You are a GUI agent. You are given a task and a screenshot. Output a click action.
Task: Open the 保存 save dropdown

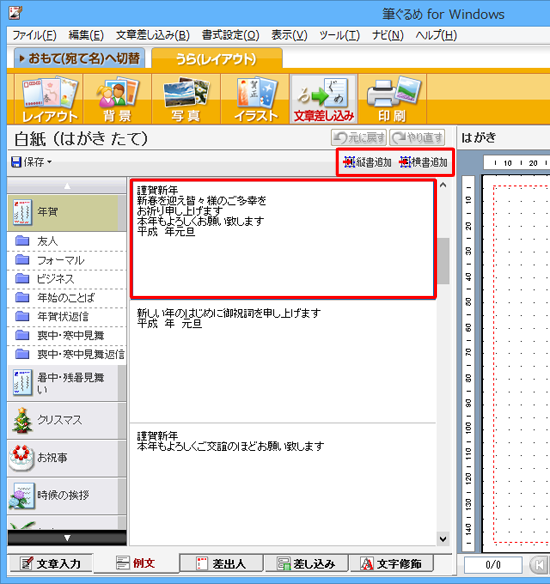pos(31,162)
